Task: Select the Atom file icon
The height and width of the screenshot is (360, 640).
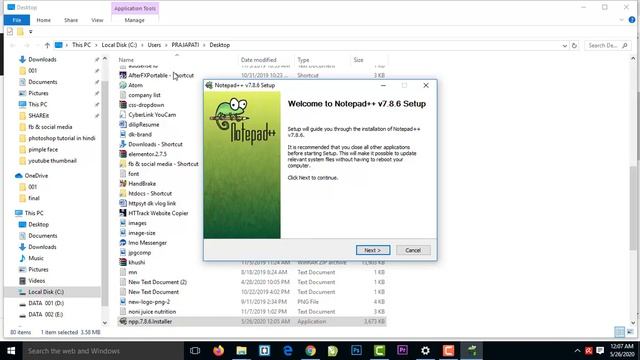Action: pos(123,85)
